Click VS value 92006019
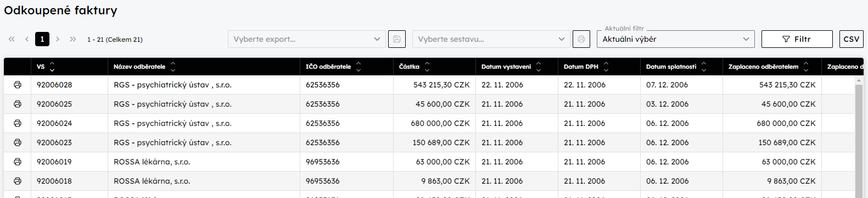Screen dimensions: 868x198 (54, 162)
